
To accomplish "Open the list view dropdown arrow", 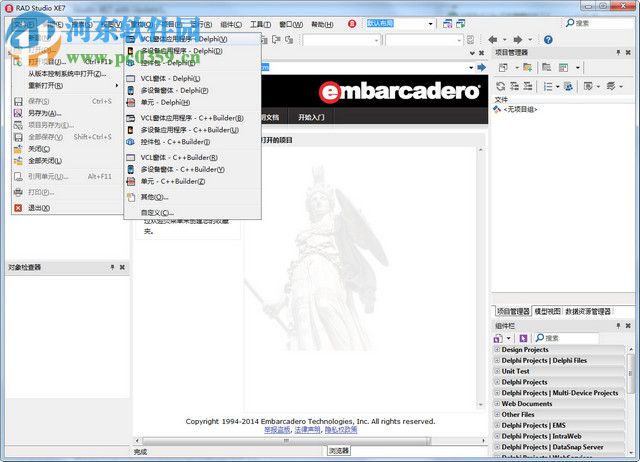I will pyautogui.click(x=558, y=87).
